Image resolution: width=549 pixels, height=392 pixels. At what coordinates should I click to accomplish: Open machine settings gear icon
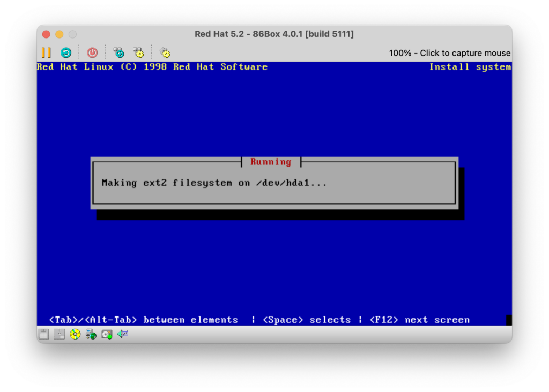click(165, 53)
